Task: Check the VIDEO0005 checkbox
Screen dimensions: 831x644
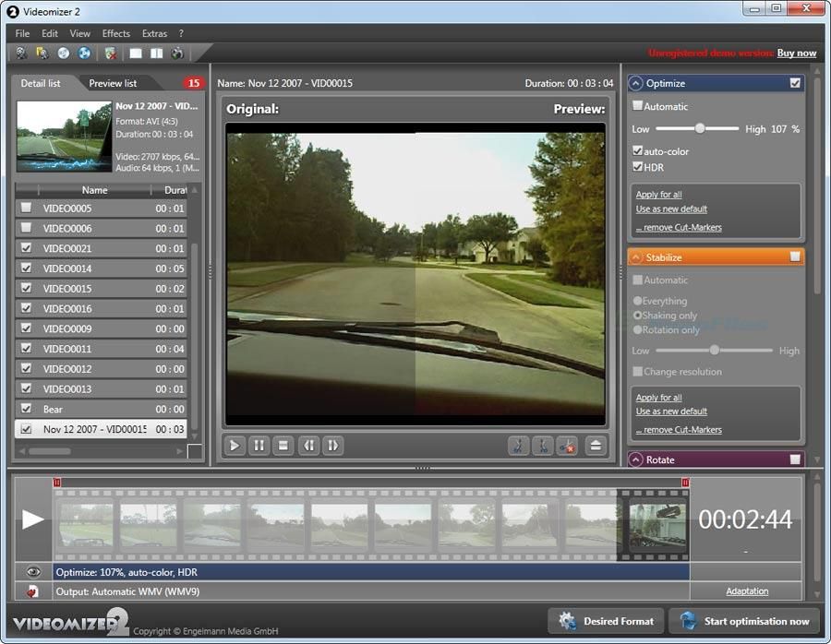Action: 26,208
